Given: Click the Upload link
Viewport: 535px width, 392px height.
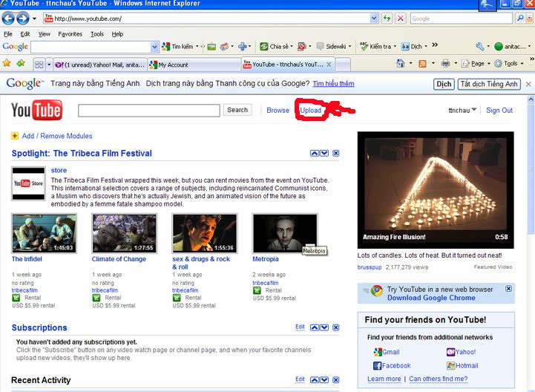Looking at the screenshot, I should coord(310,110).
